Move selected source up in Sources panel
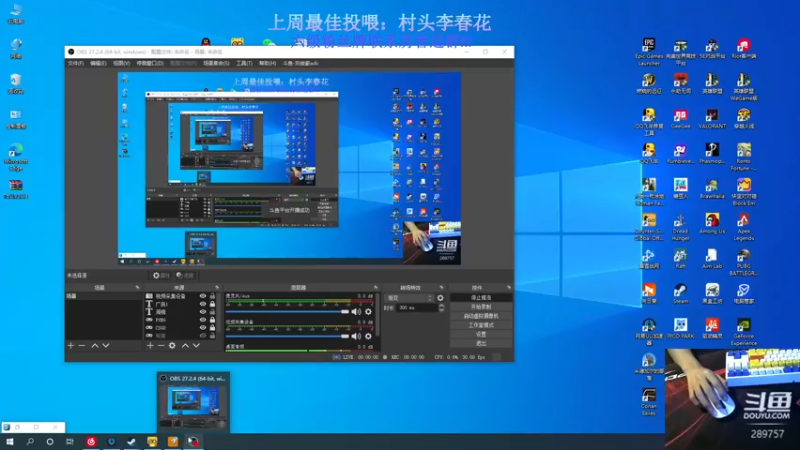Screen dimensions: 800x450 click(185, 345)
